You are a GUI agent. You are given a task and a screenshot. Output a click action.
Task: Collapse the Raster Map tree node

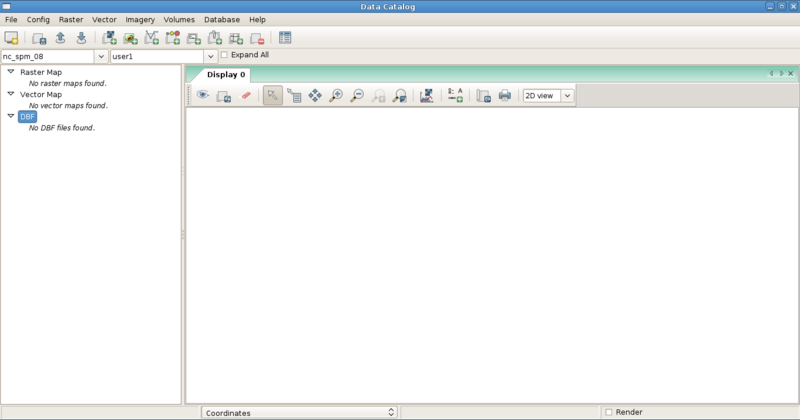coord(11,72)
